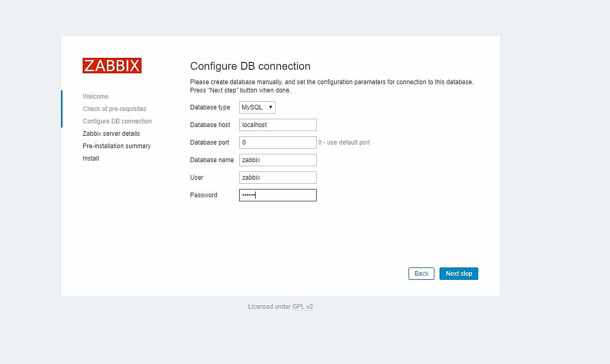
Task: Click the Configure DB connection page heading
Action: [250, 66]
